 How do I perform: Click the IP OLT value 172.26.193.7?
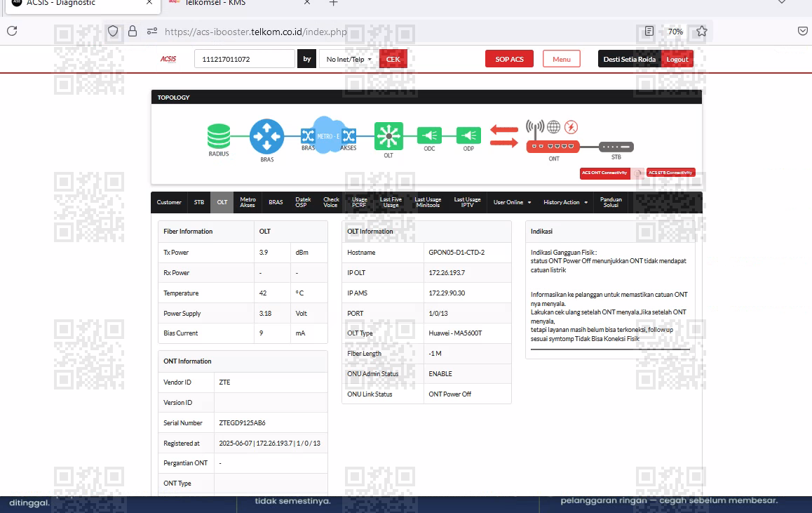point(447,272)
